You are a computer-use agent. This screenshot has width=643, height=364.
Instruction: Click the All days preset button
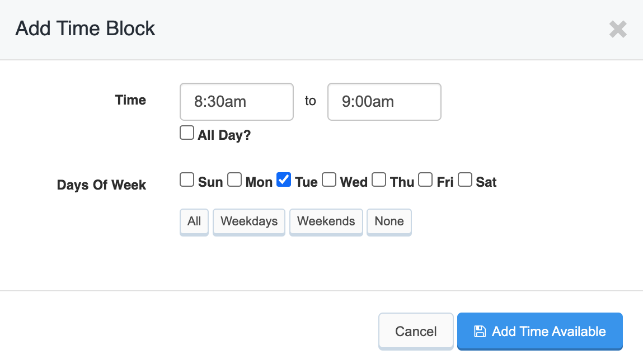point(194,222)
